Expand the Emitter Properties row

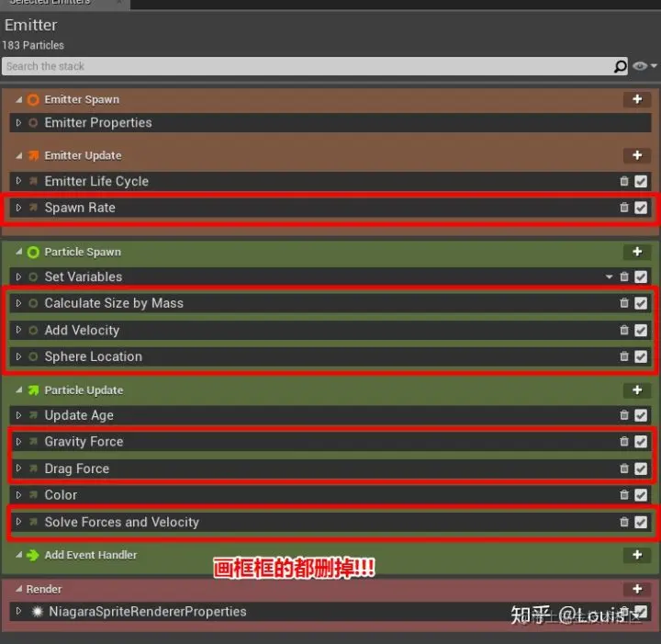[x=18, y=123]
